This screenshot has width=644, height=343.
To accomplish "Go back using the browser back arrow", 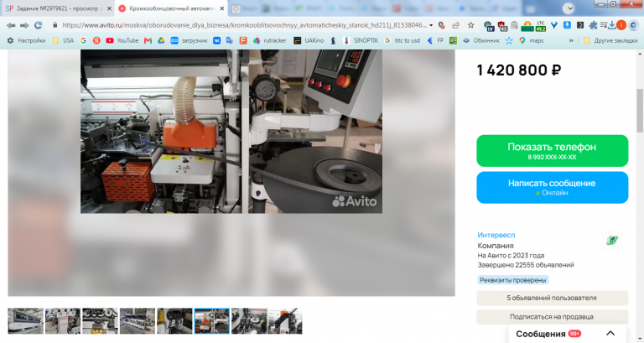I will [x=11, y=25].
